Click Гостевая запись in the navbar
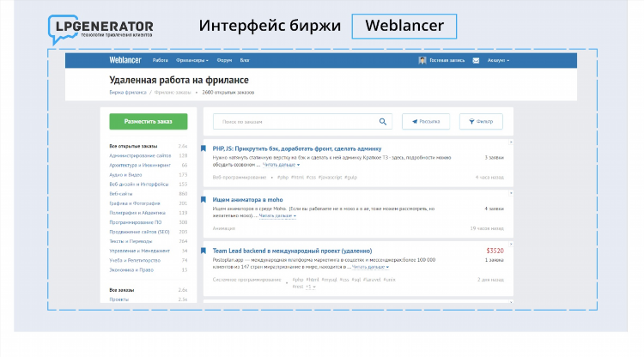The image size is (644, 357). click(x=447, y=60)
